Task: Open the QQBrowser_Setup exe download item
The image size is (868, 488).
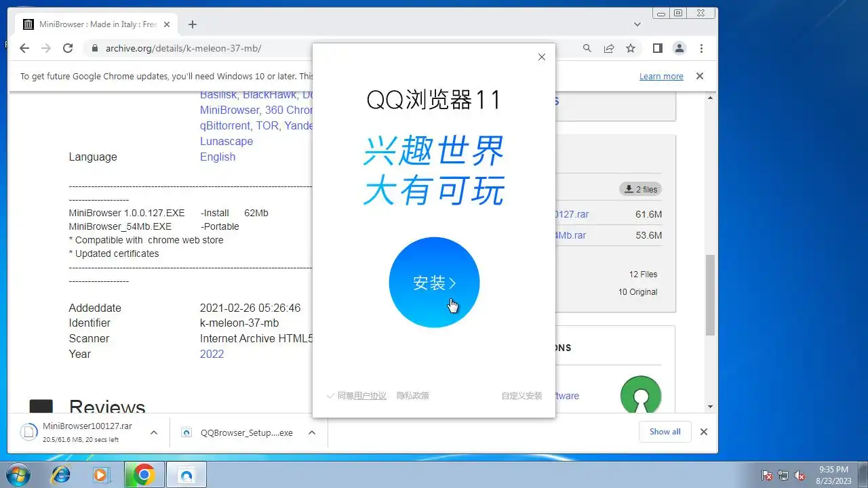Action: click(237, 432)
